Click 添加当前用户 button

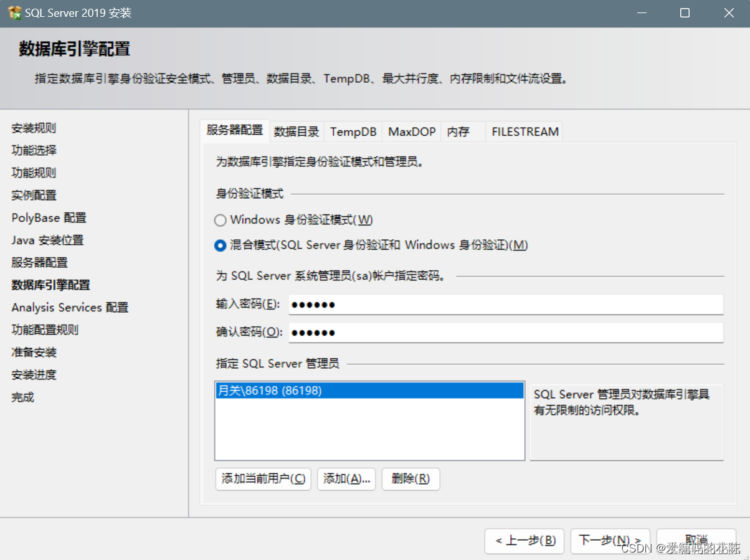(263, 478)
